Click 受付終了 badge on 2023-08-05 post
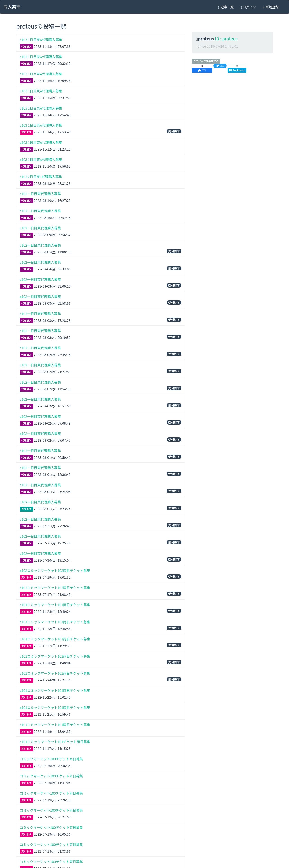Viewport: 289px width, 868px height. tap(174, 251)
